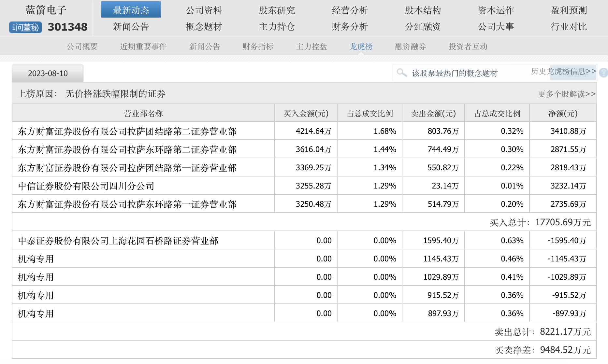Click the search magnifier icon
Viewport: 608px width, 364px height.
[402, 73]
